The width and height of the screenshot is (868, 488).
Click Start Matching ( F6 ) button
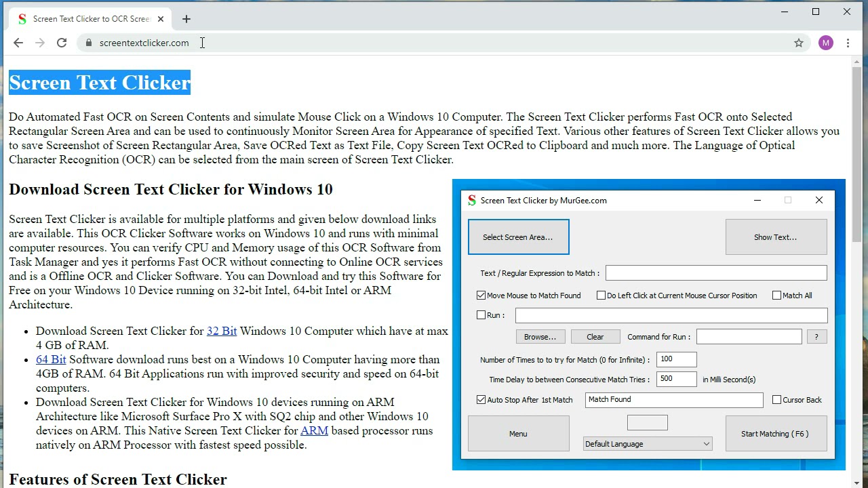tap(776, 434)
